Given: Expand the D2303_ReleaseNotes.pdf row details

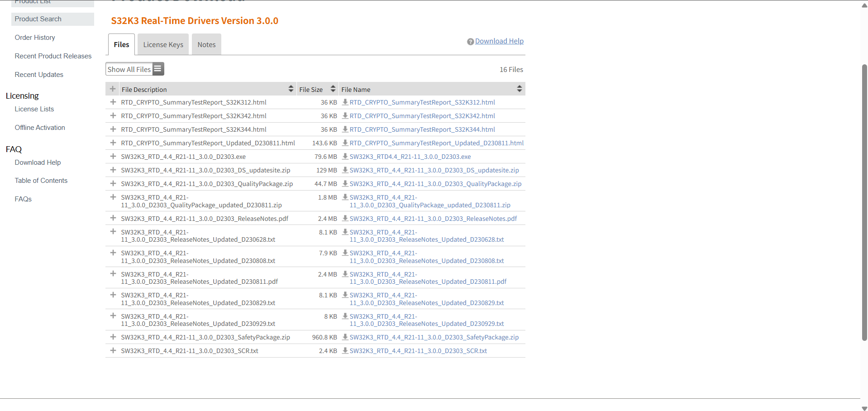Looking at the screenshot, I should [113, 218].
